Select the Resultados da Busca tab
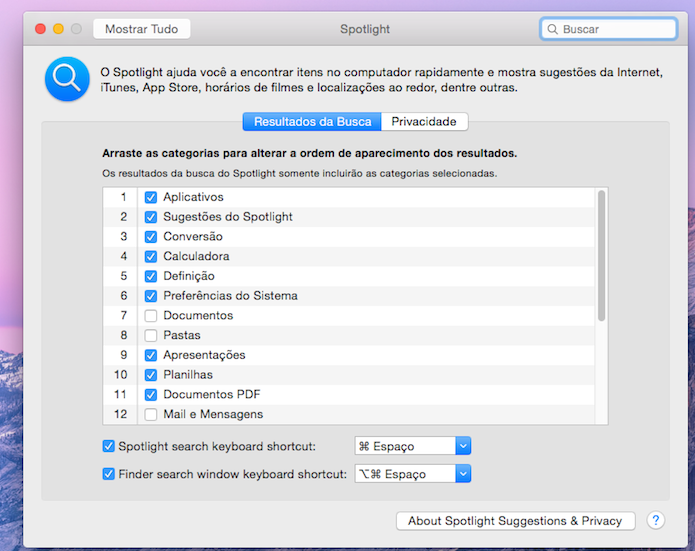 click(x=312, y=121)
